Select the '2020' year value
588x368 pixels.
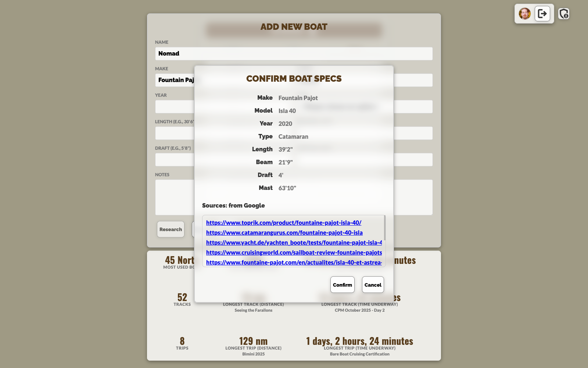[285, 124]
